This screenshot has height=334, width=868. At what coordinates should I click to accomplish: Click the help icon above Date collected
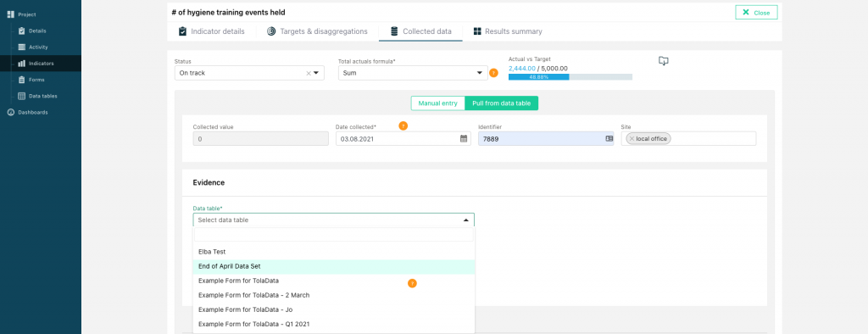click(x=403, y=125)
